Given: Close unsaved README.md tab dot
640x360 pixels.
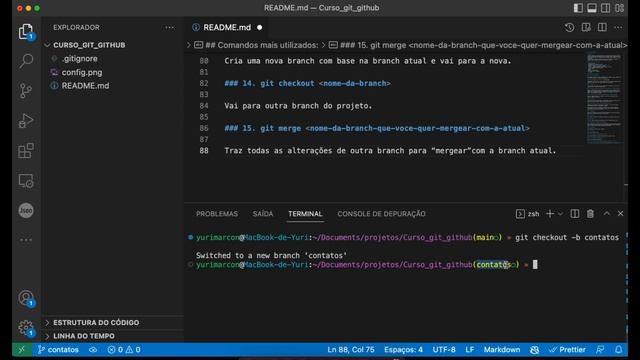Looking at the screenshot, I should [260, 27].
